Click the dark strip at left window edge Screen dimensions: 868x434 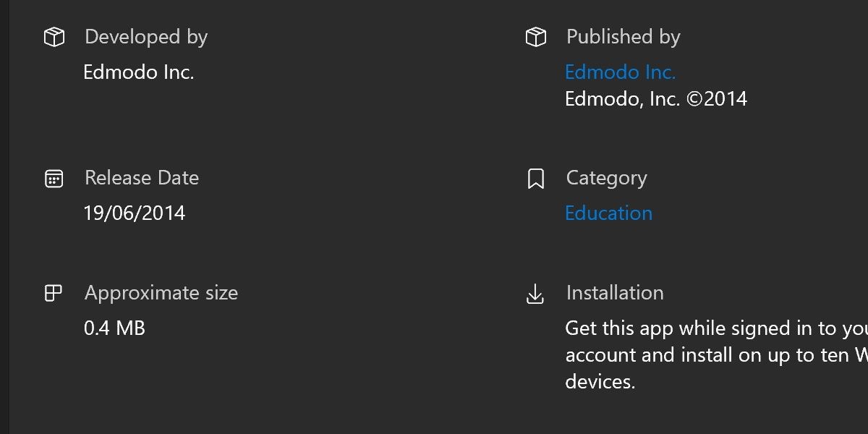click(x=4, y=217)
